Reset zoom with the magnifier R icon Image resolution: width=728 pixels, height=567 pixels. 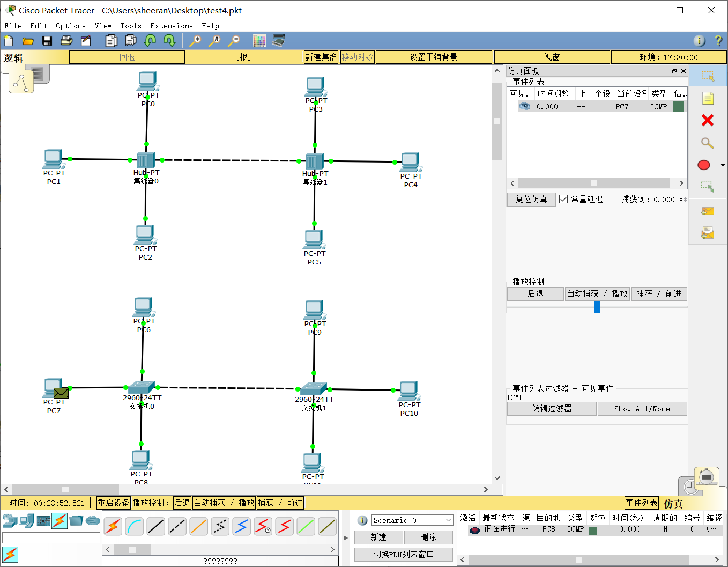(x=214, y=41)
